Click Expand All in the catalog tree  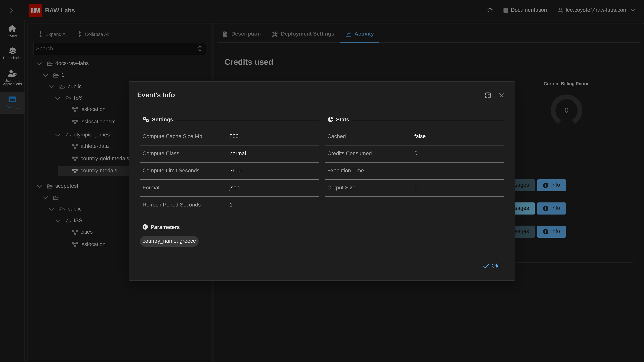(x=53, y=34)
